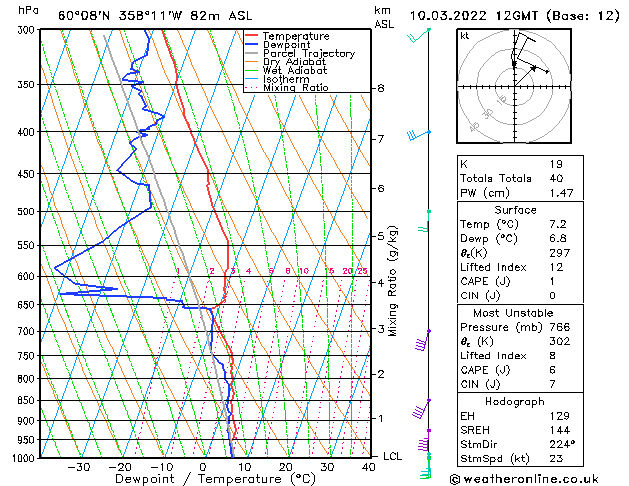This screenshot has height=486, width=629.
Task: Click the 8 km altitude tick label
Action: click(x=381, y=88)
